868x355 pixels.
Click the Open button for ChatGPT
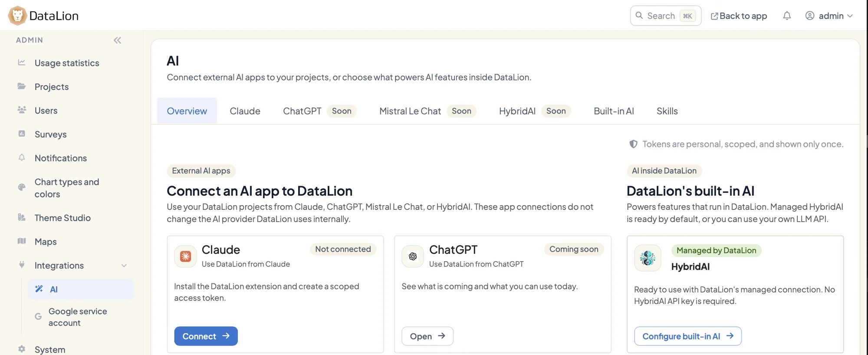tap(427, 336)
